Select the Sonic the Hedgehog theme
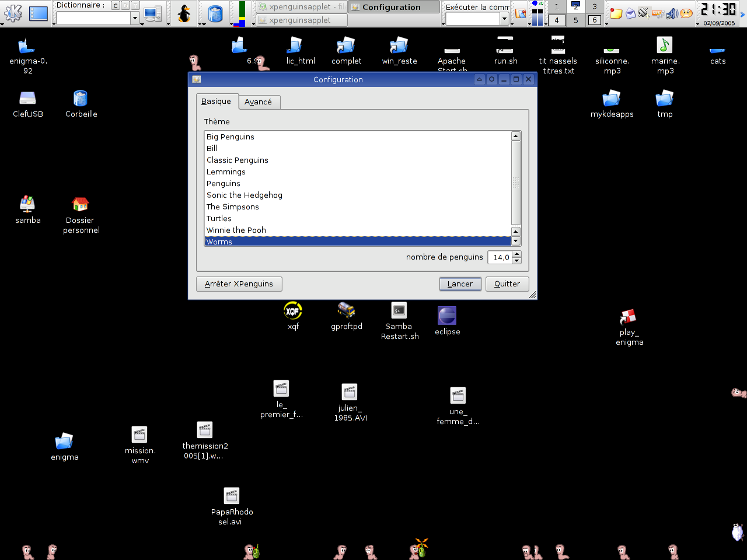Screen dimensions: 747x560 (x=358, y=195)
